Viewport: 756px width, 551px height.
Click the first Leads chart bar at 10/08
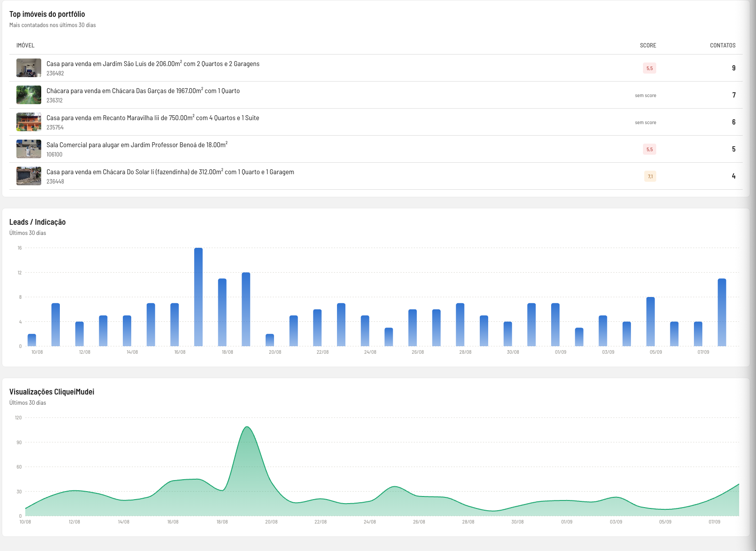tap(32, 340)
